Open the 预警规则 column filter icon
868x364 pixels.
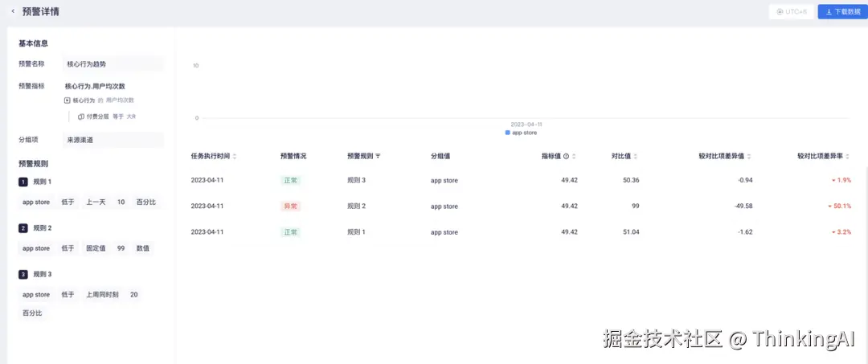(378, 157)
